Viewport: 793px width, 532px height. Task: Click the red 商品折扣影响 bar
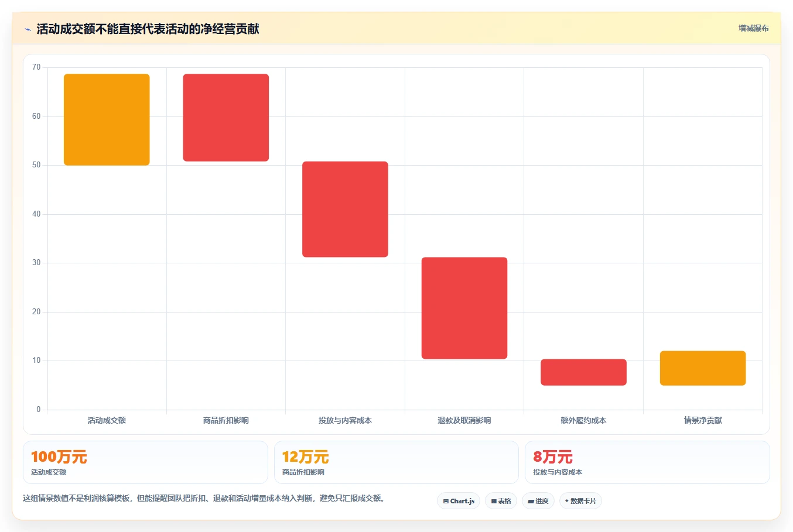[x=226, y=118]
